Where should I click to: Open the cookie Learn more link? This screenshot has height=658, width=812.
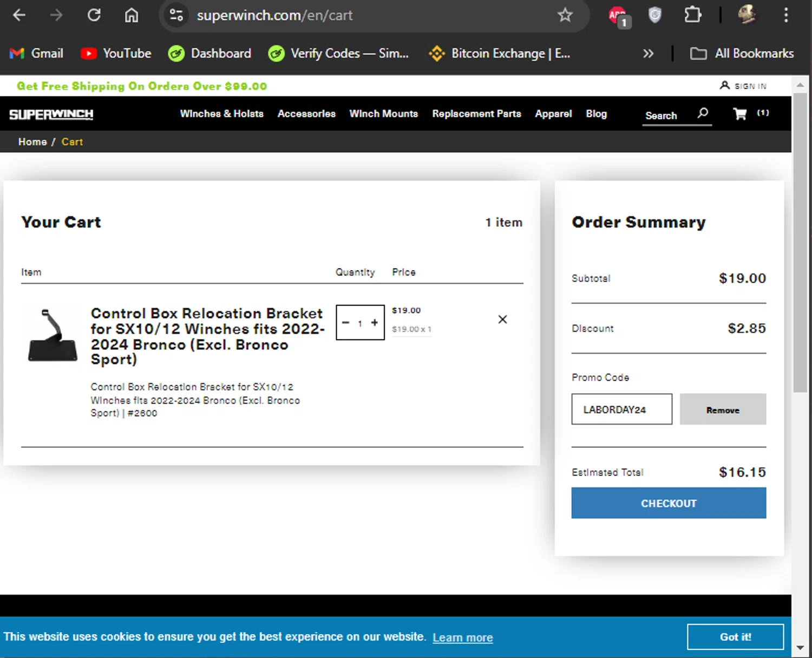coord(463,637)
